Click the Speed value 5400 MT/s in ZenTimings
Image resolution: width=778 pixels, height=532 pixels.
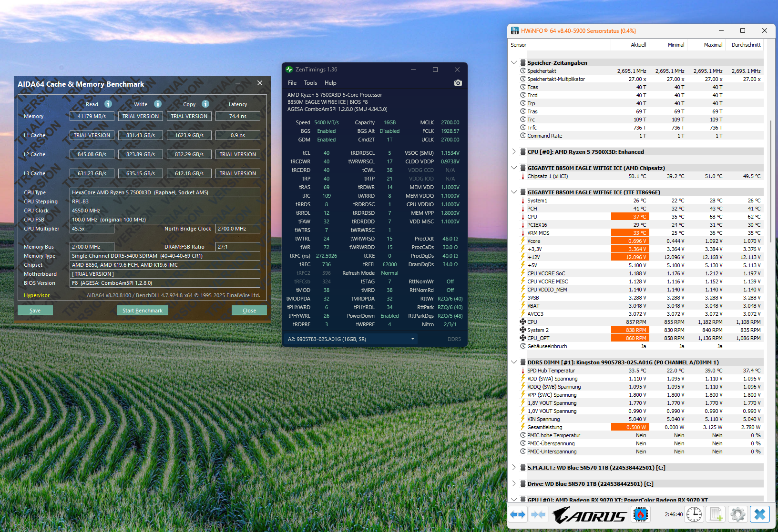(x=327, y=122)
